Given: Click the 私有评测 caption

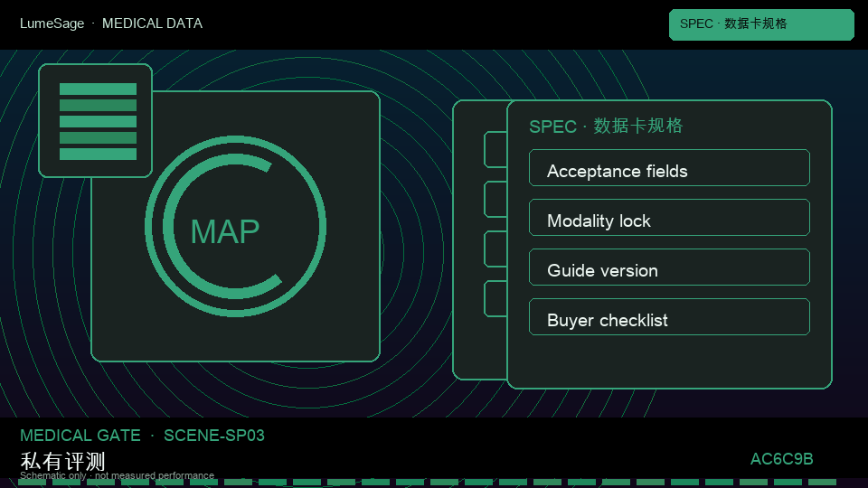Looking at the screenshot, I should pyautogui.click(x=62, y=461).
